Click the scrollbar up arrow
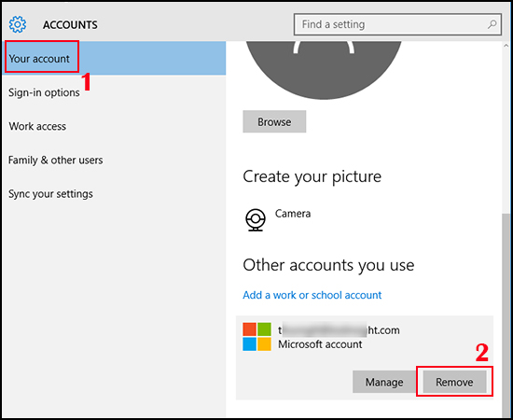 (x=506, y=46)
